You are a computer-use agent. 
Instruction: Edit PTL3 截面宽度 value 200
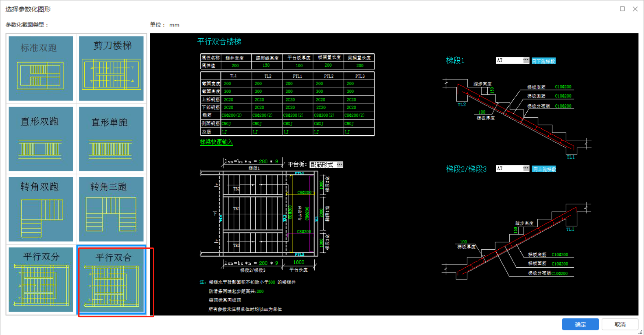[350, 83]
